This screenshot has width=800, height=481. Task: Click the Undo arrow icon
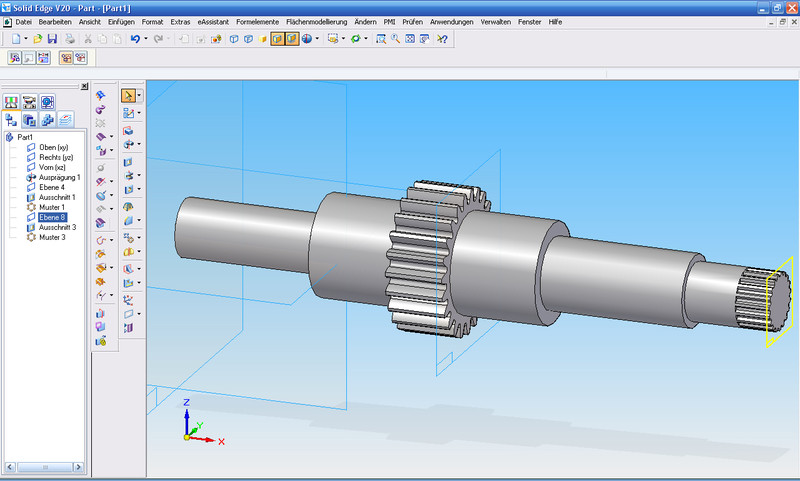tap(135, 39)
